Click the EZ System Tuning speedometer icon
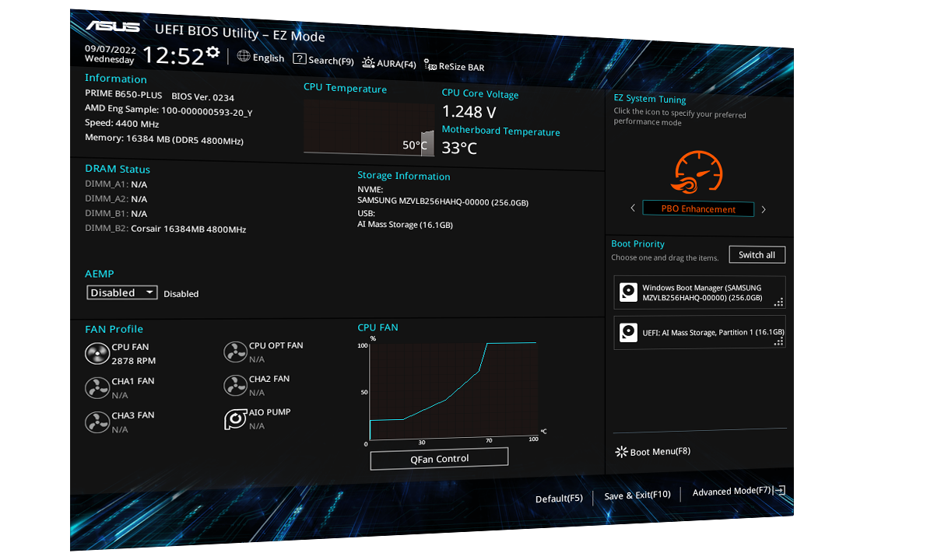 (x=697, y=173)
